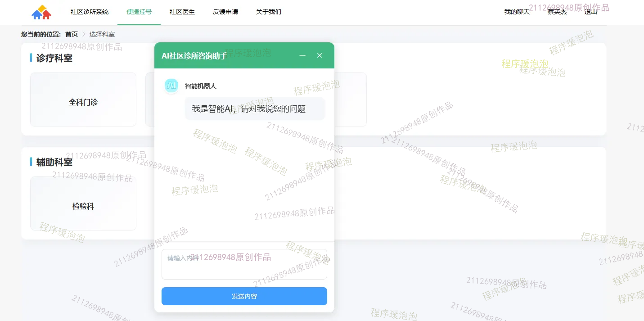This screenshot has width=644, height=321.
Task: Click the 选择科室 breadcrumb text
Action: click(x=102, y=34)
